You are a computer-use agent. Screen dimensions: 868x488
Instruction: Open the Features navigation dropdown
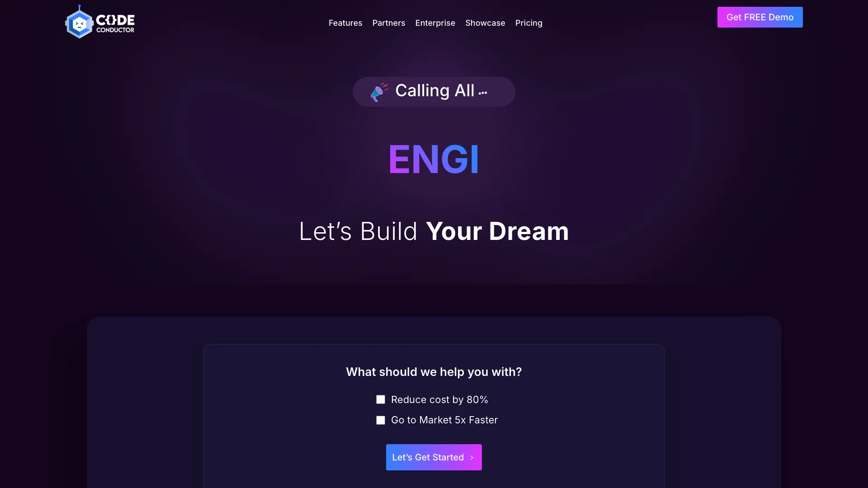pyautogui.click(x=345, y=23)
